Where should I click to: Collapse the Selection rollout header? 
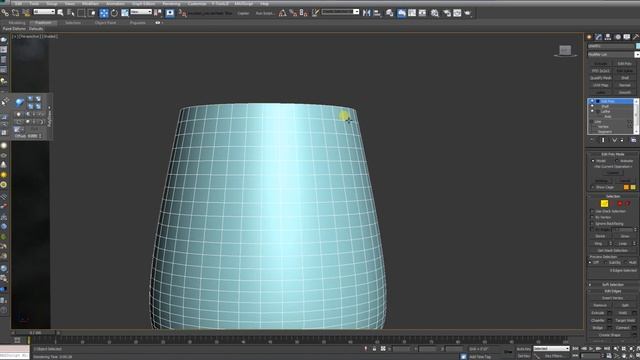pyautogui.click(x=613, y=196)
